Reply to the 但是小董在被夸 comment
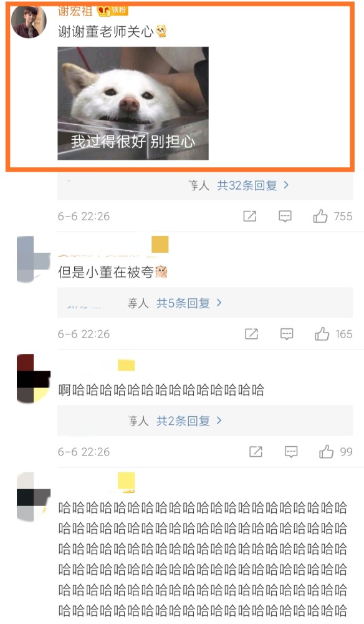 coord(287,334)
